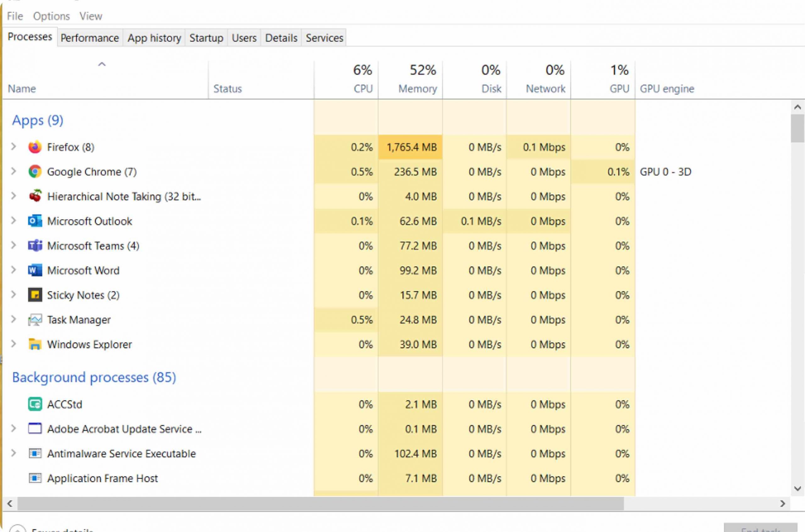Expand the Task Manager process entry
Screen dimensions: 805x532
[x=14, y=319]
